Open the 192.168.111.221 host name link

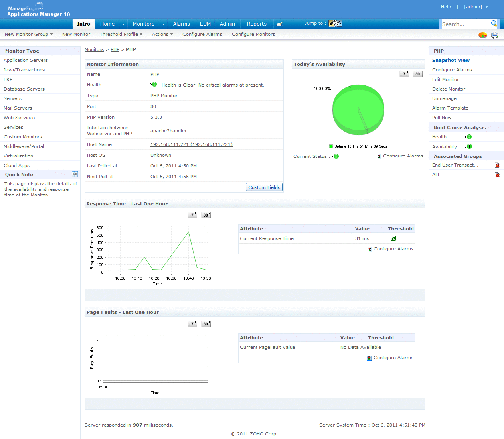(x=191, y=144)
